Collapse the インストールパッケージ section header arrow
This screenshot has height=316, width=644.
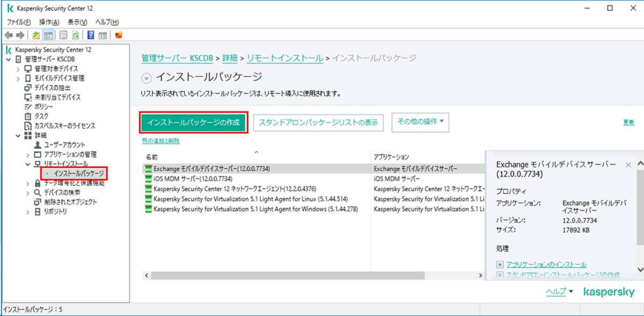146,78
